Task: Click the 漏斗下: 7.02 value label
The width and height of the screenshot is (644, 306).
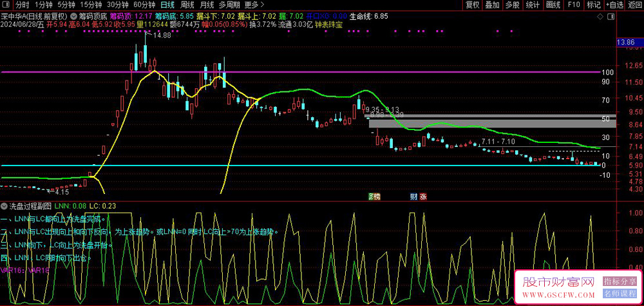Action: [x=217, y=17]
